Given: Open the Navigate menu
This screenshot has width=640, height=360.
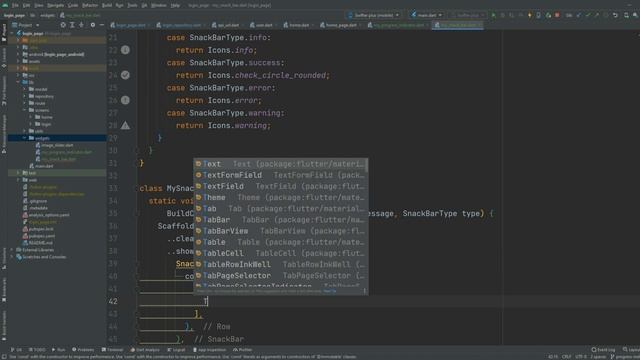Looking at the screenshot, I should 56,5.
